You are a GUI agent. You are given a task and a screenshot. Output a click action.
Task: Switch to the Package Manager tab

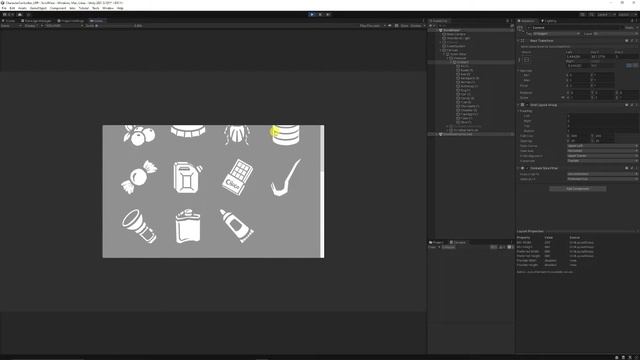tap(36, 21)
